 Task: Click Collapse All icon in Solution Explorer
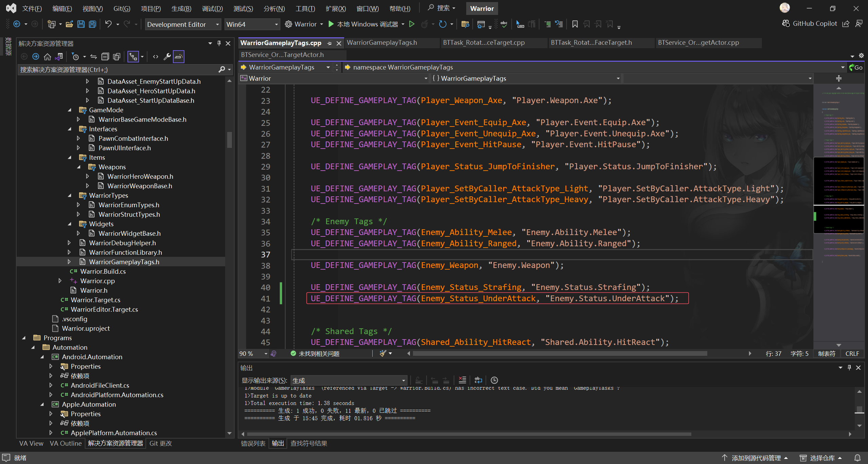click(105, 57)
